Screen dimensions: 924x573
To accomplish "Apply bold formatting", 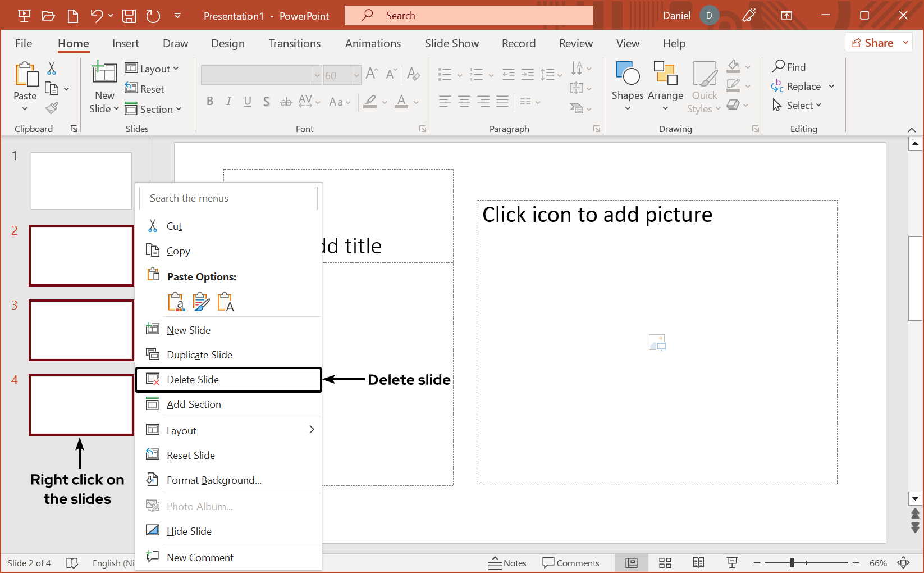I will [x=210, y=101].
